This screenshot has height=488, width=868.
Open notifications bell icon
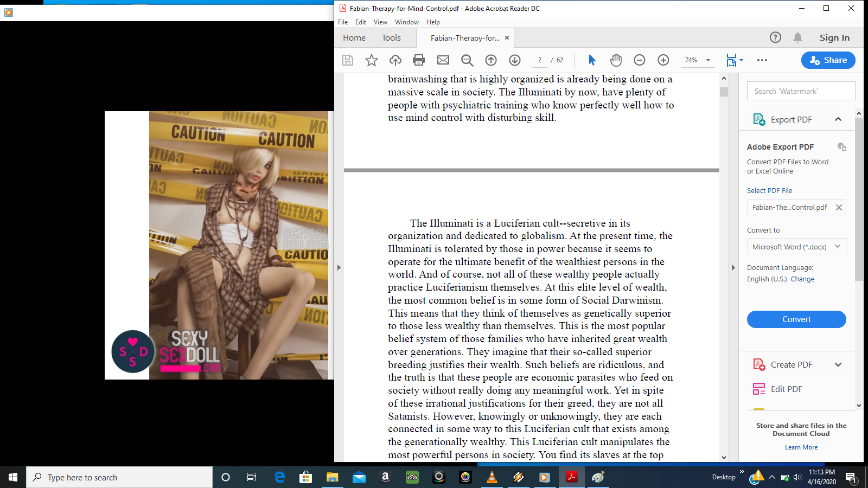797,37
